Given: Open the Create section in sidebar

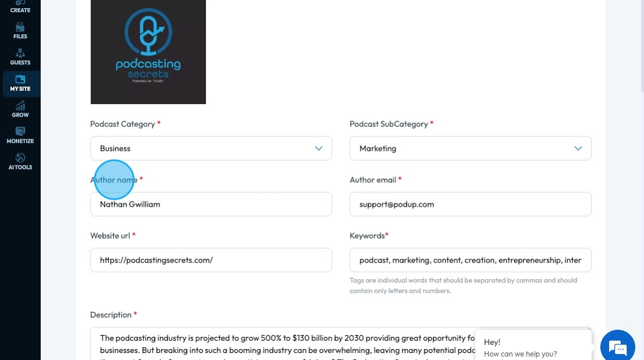Looking at the screenshot, I should [x=20, y=6].
